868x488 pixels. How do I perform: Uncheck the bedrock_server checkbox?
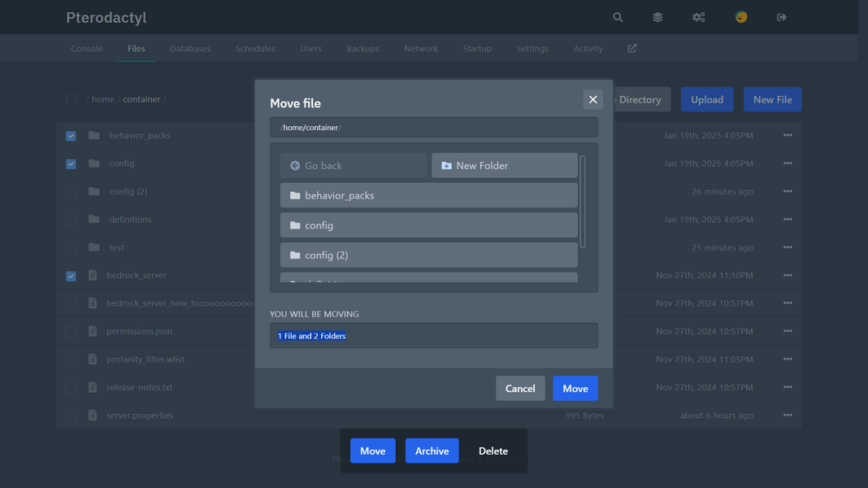pos(71,276)
